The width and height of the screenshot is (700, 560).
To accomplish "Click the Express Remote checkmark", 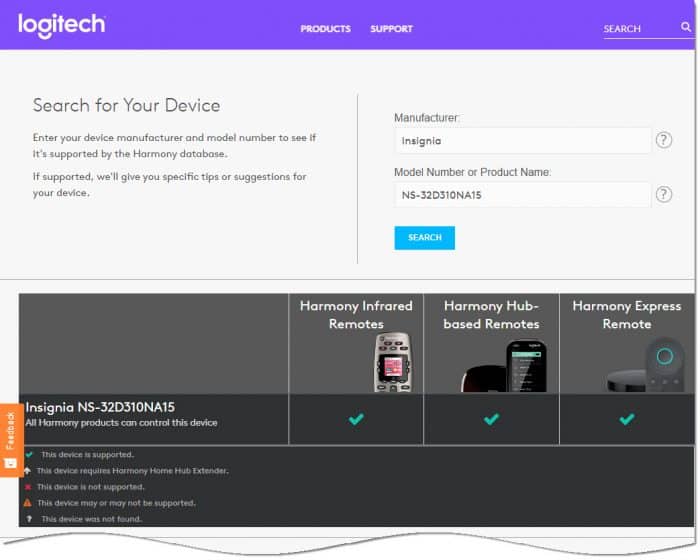I will [627, 419].
